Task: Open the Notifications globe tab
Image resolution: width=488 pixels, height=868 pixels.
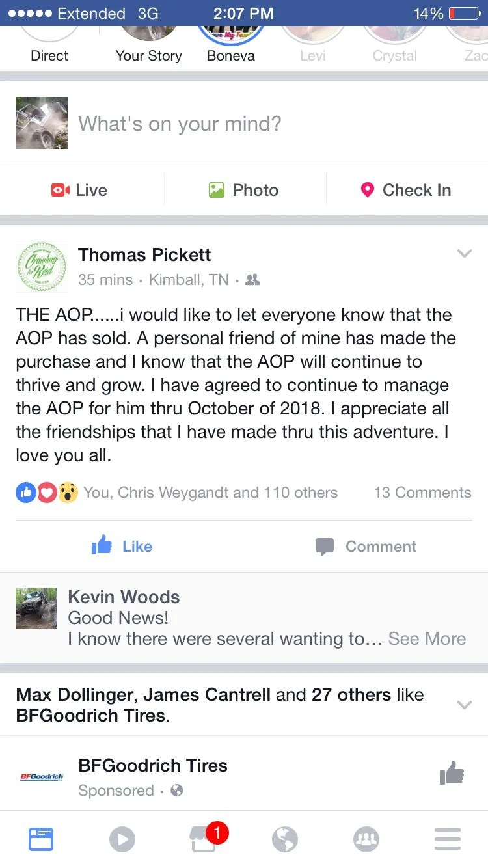Action: tap(285, 839)
